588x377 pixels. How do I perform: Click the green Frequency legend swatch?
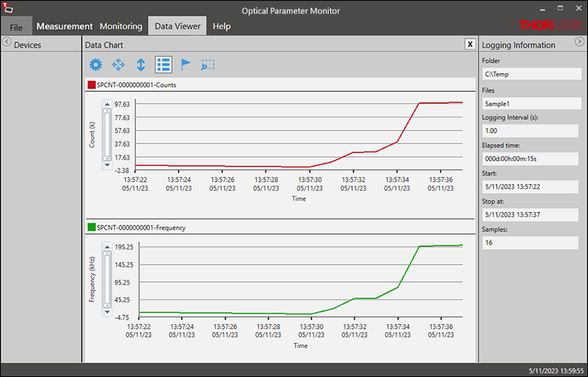91,227
